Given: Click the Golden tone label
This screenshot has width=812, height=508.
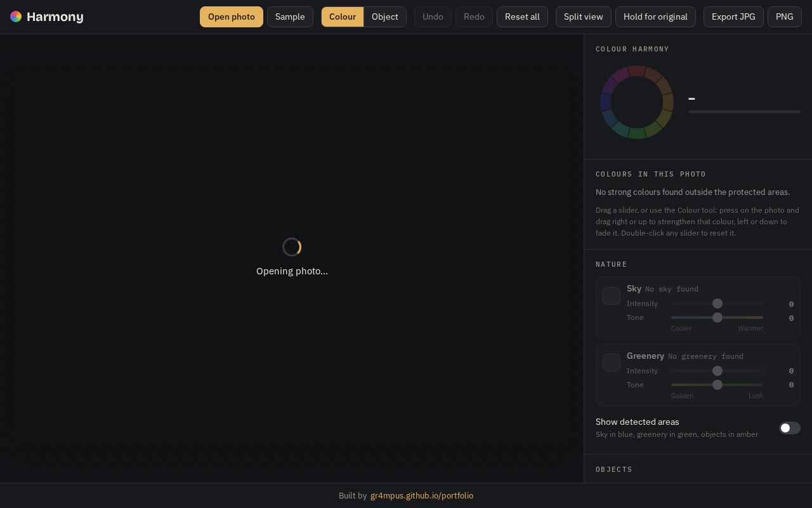Looking at the screenshot, I should pos(682,396).
